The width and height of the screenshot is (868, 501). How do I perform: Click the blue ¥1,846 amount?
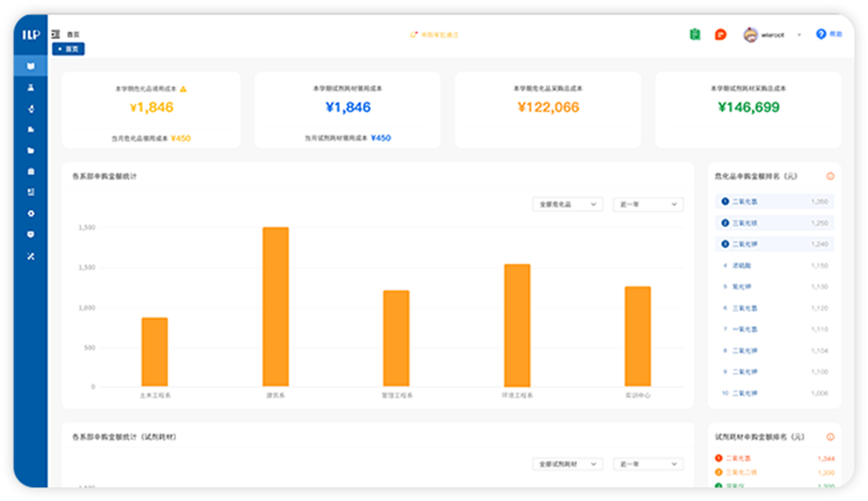(x=347, y=107)
